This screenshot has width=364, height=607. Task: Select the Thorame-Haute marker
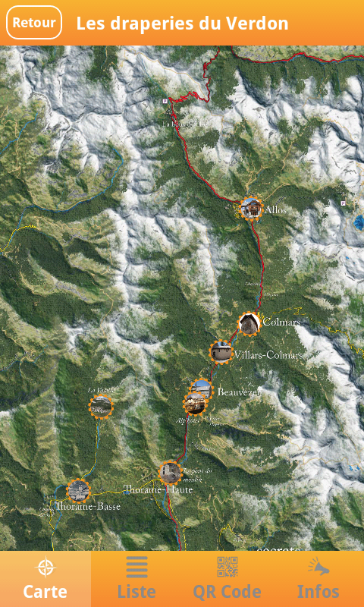[x=170, y=472]
